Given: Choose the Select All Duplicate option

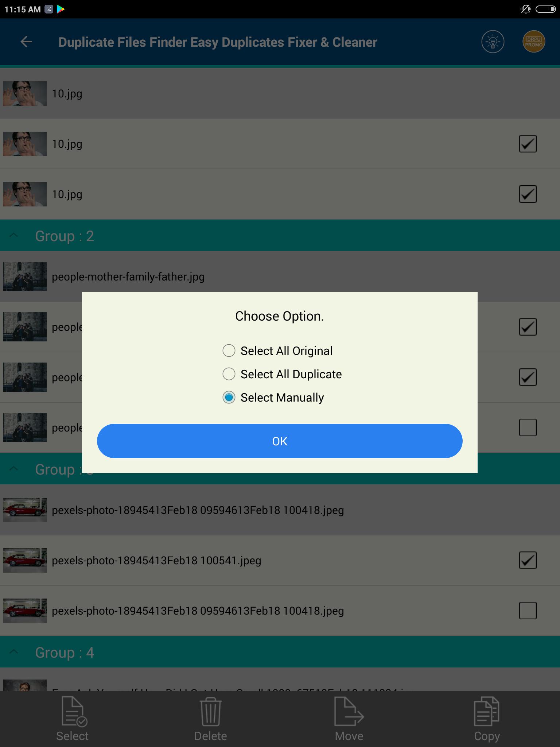Looking at the screenshot, I should 282,374.
